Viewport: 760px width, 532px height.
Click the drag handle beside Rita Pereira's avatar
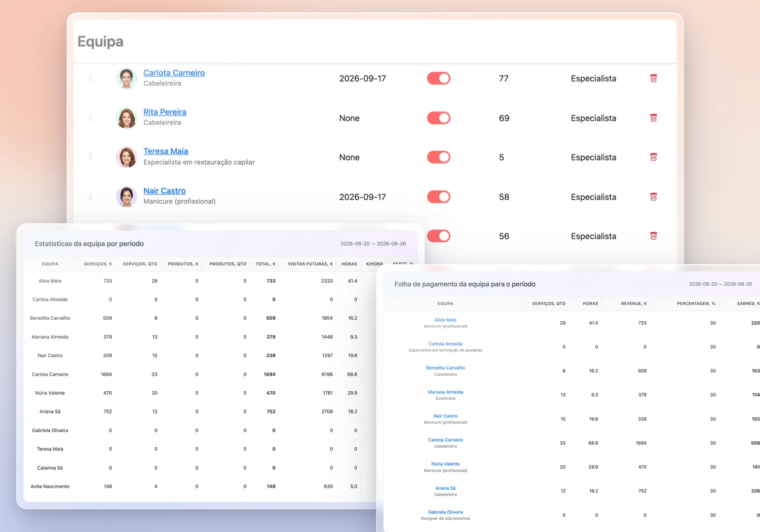pos(90,118)
